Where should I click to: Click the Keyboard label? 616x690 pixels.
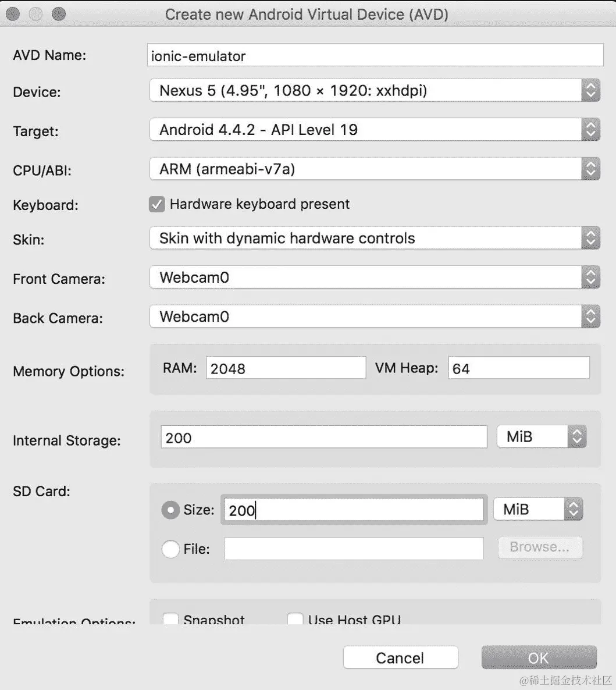46,205
